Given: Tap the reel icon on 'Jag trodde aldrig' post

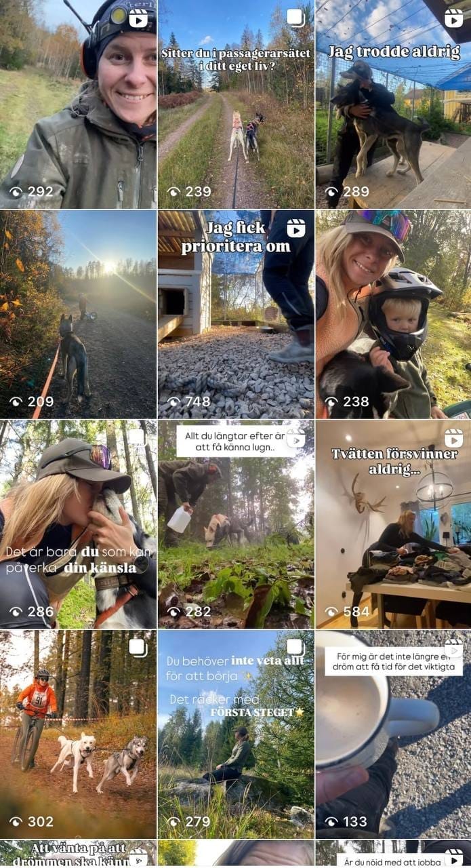Looking at the screenshot, I should (453, 18).
